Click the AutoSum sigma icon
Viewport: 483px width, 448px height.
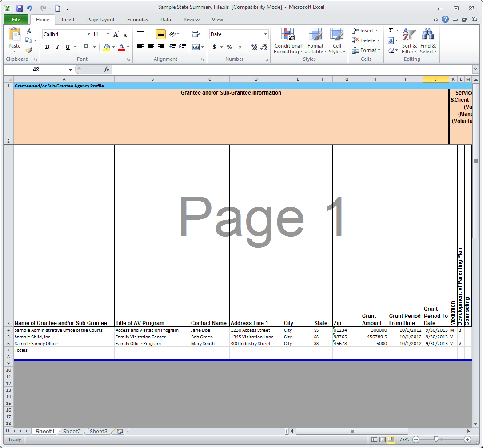pyautogui.click(x=391, y=31)
